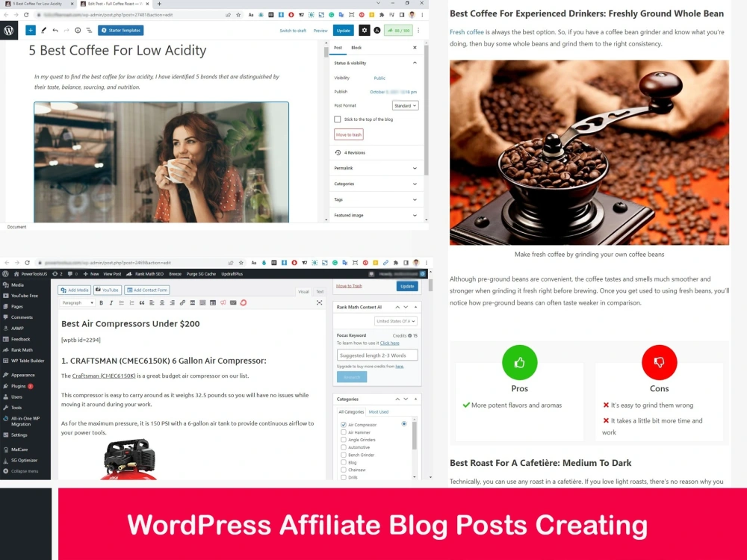Click the WordPress logo in block editor

click(x=8, y=30)
